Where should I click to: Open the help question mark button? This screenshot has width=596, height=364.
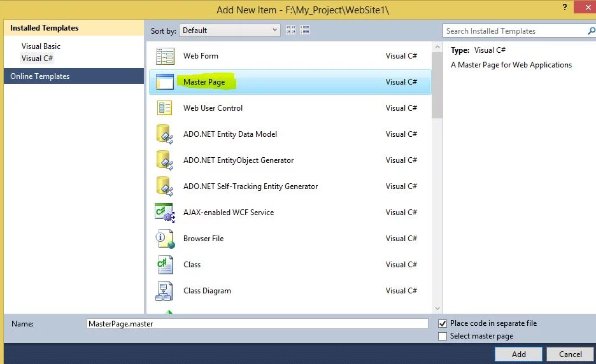(x=565, y=7)
